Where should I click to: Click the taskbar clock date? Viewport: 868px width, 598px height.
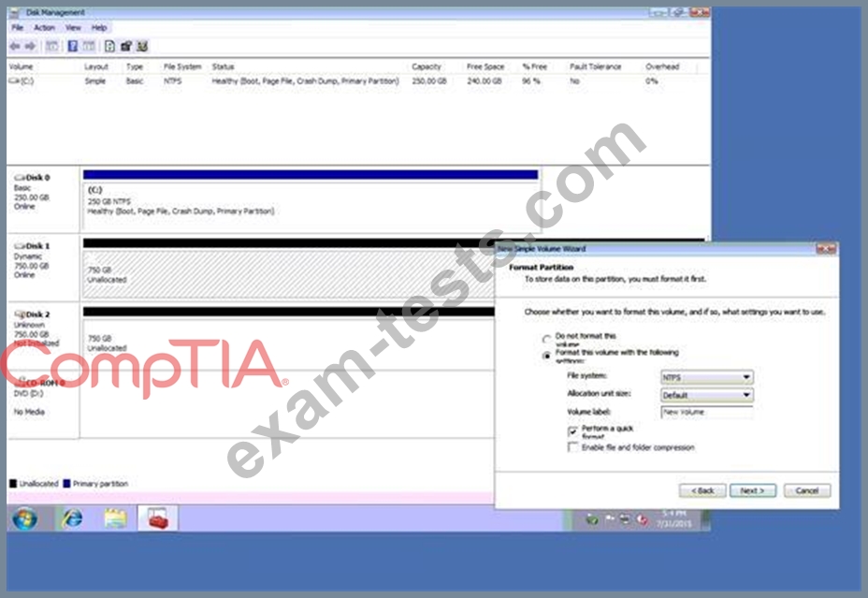click(x=674, y=524)
